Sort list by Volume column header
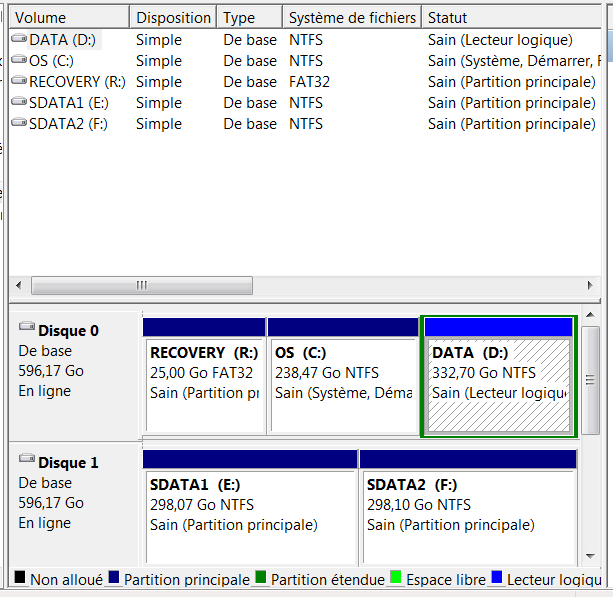 tap(69, 18)
